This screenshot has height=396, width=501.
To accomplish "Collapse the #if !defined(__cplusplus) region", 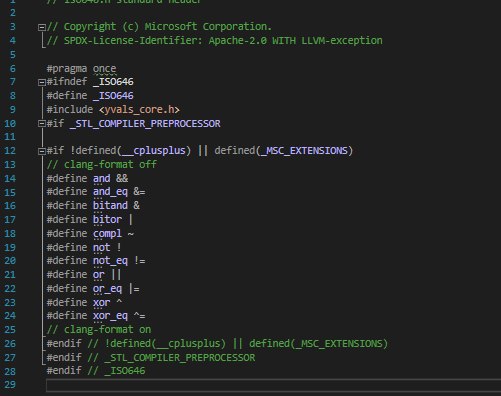I will [x=42, y=151].
